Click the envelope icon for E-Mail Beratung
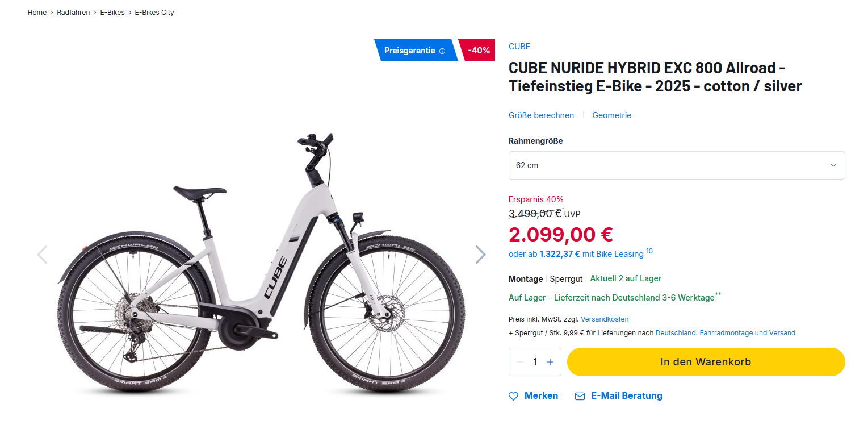Viewport: 868px width, 433px height. (580, 396)
